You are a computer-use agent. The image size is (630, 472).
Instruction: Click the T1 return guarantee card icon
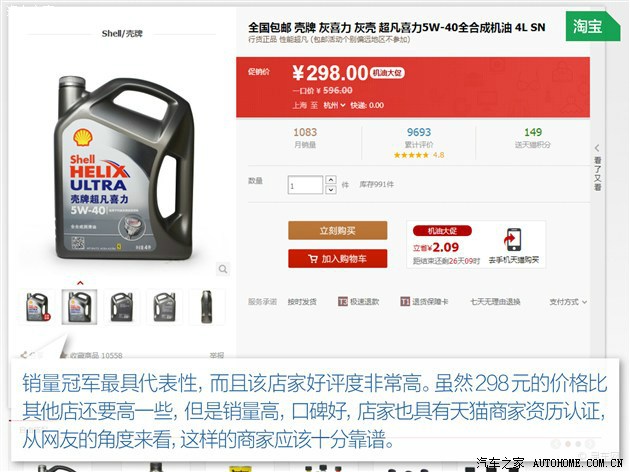(x=405, y=302)
